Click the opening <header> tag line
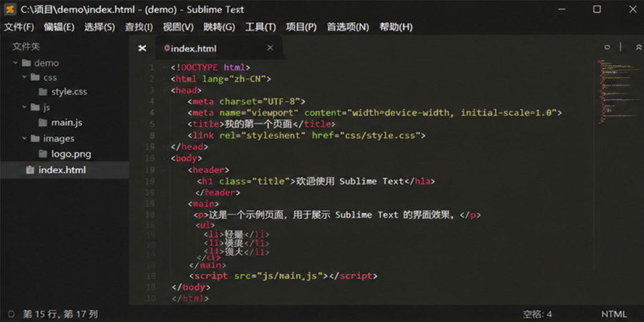This screenshot has height=322, width=644. (209, 170)
